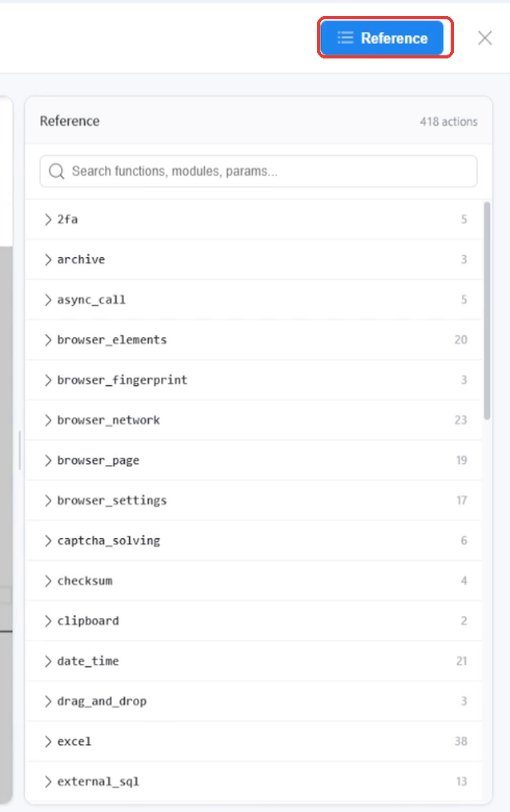Select the clipboard module row

(254, 621)
